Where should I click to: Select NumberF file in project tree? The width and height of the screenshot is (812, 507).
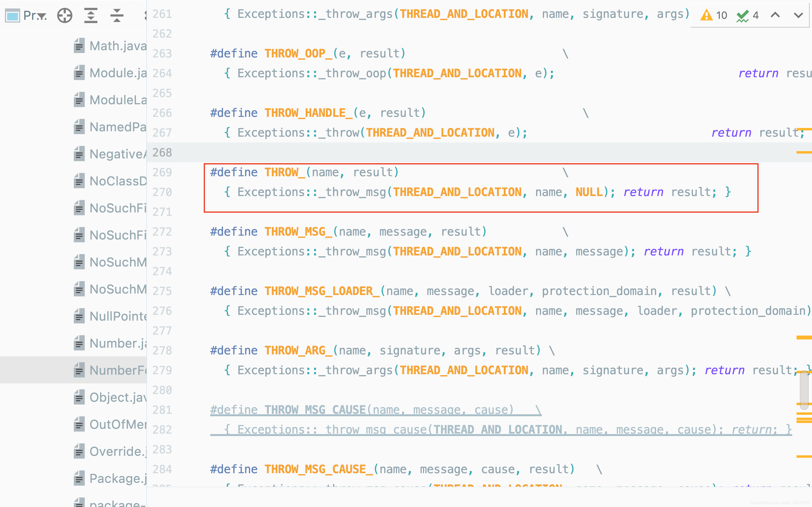pyautogui.click(x=117, y=370)
